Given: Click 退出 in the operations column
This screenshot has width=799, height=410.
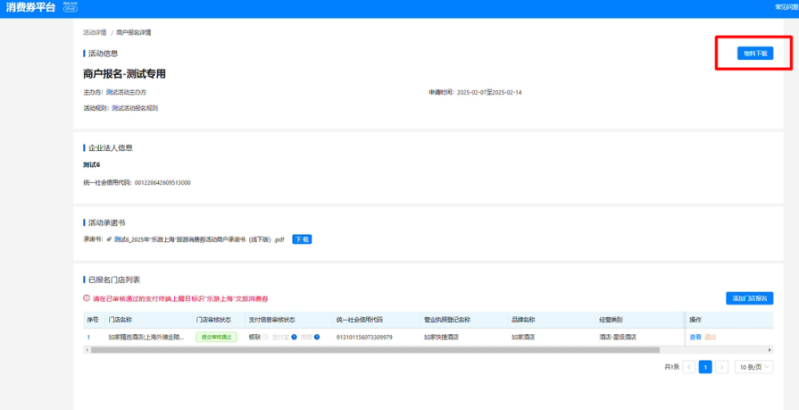Looking at the screenshot, I should [x=710, y=337].
